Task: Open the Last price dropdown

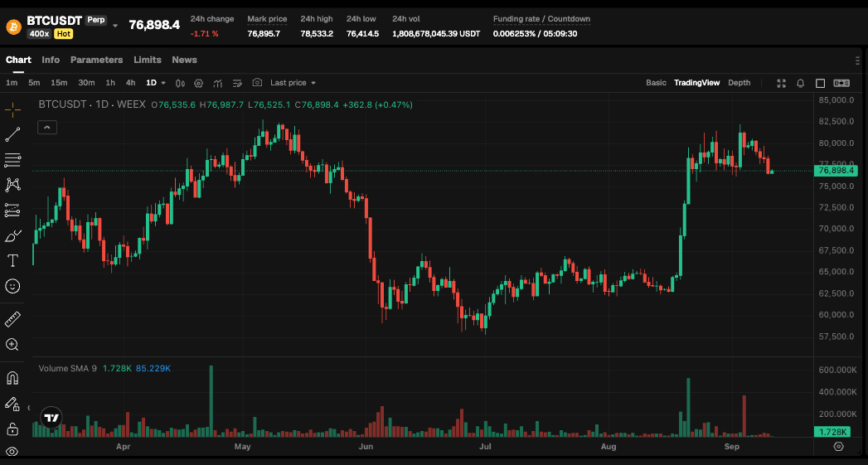Action: (x=293, y=83)
